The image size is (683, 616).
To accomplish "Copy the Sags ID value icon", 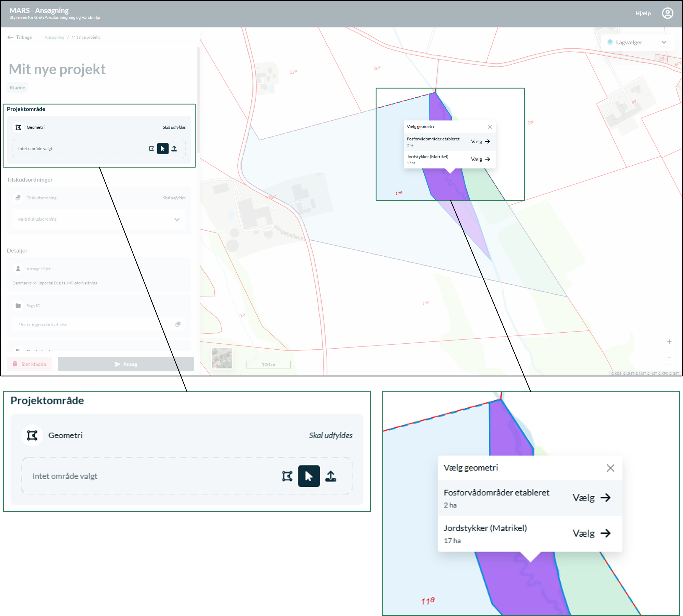I will point(178,324).
